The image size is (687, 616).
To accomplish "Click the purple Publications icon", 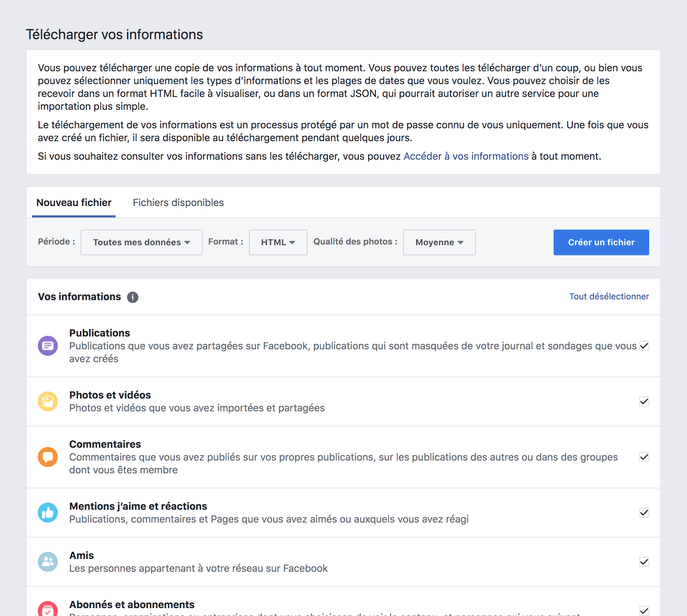I will 48,345.
